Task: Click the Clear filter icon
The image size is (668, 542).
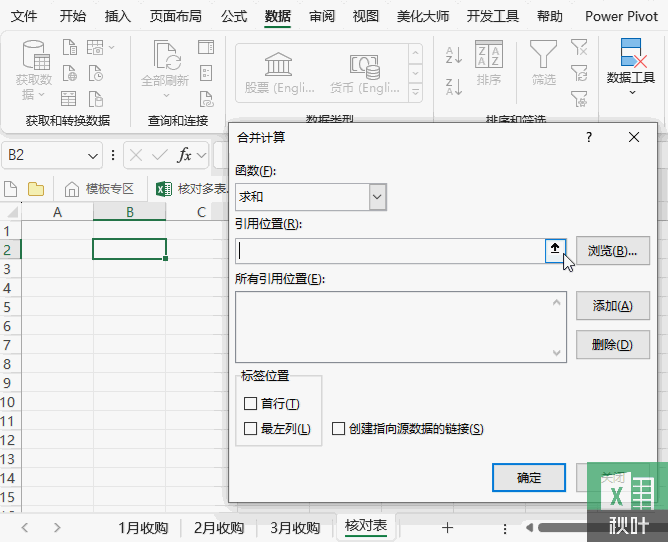Action: (579, 47)
